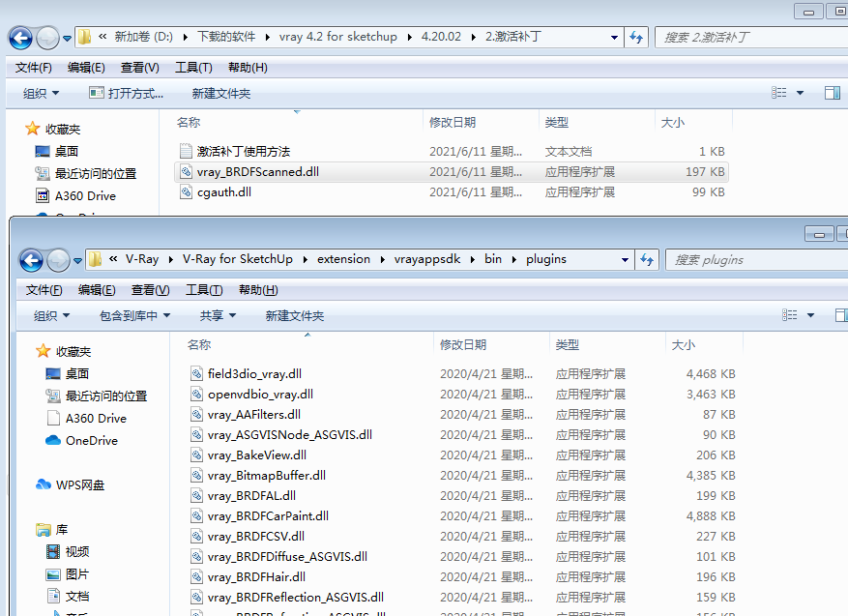Click the vray_BRDFCarPaint.dll file icon
Viewport: 848px width, 616px height.
point(197,516)
